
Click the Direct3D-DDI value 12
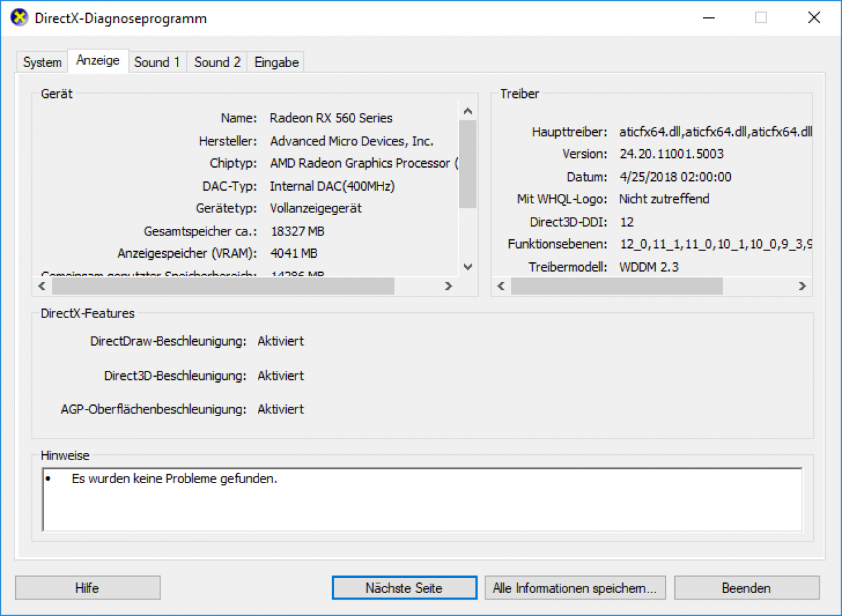[x=626, y=222]
